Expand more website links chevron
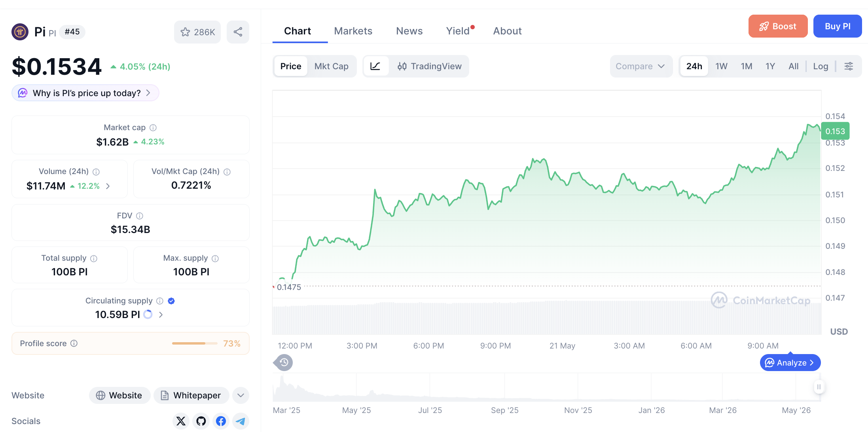This screenshot has height=432, width=868. point(241,395)
